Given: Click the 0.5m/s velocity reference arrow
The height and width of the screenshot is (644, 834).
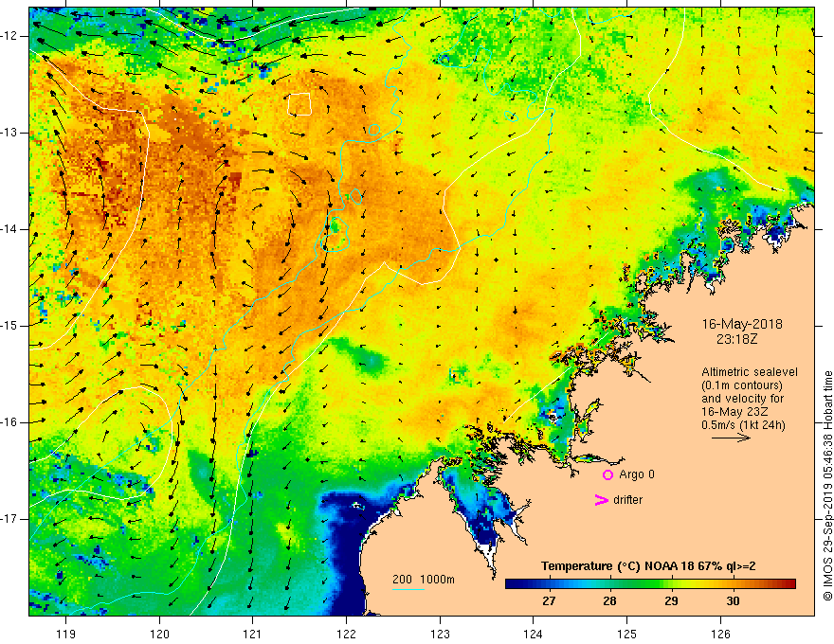Looking at the screenshot, I should 732,438.
